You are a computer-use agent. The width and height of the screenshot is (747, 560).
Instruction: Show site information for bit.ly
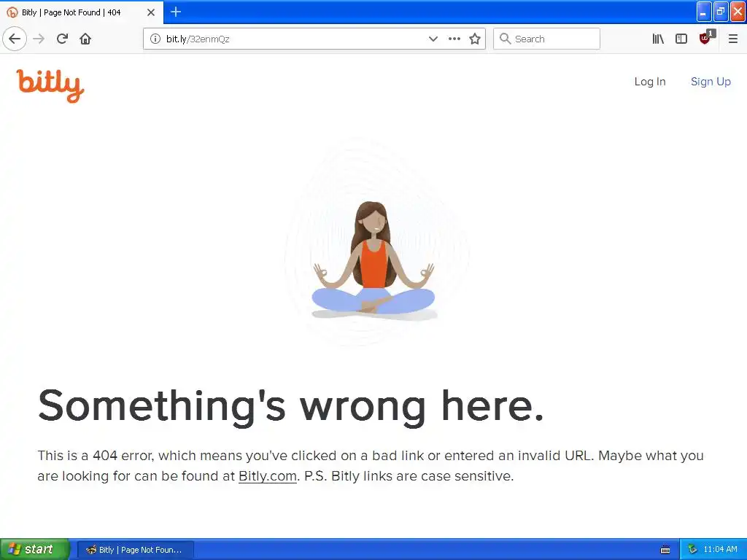[155, 39]
